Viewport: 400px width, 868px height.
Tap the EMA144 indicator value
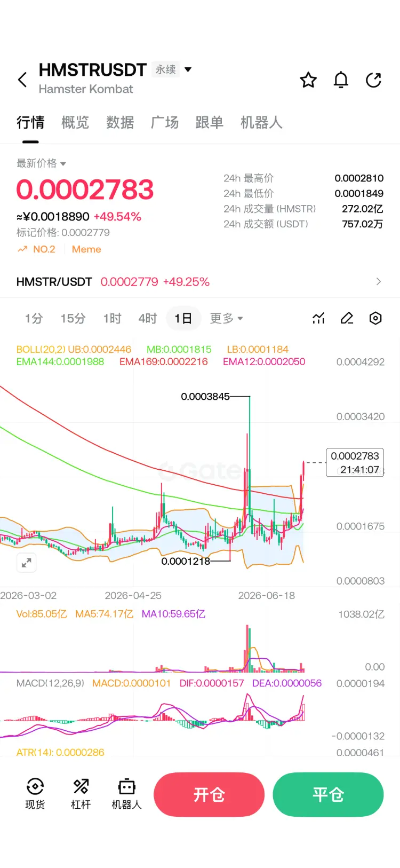[60, 361]
